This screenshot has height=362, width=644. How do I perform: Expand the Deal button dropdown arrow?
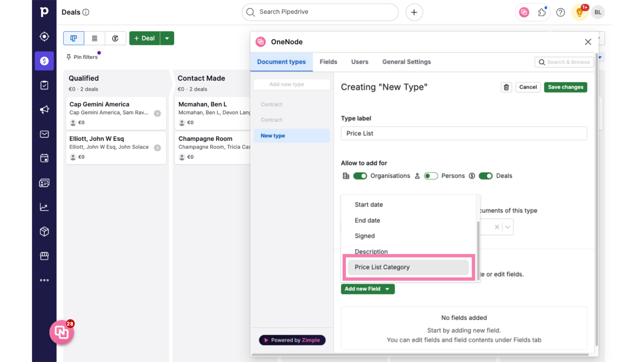[167, 38]
